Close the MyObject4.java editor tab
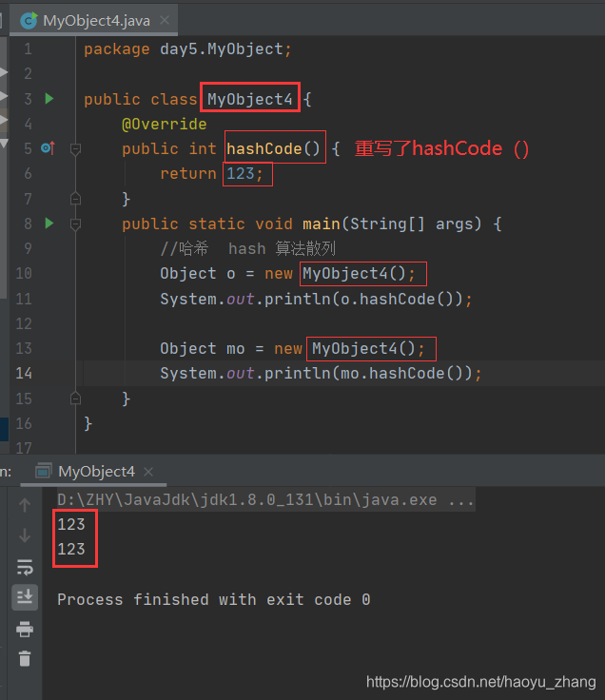605x700 pixels. pyautogui.click(x=165, y=20)
